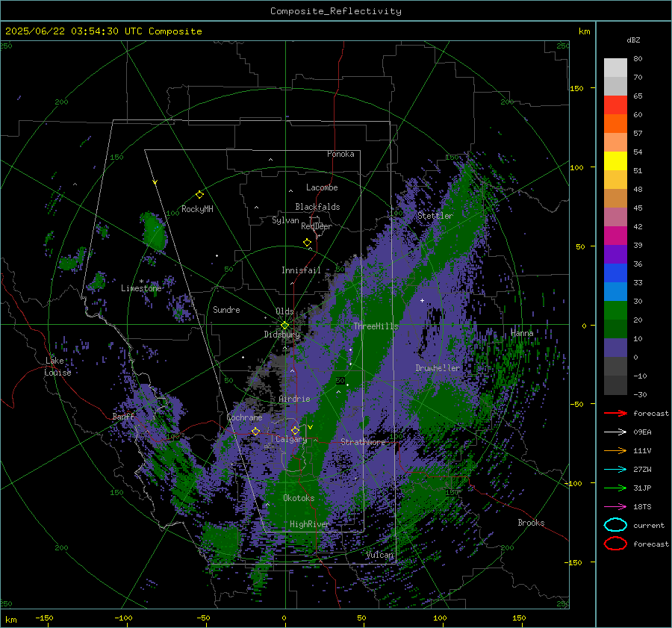Screen dimensions: 672x628
Task: Click the Limestone label
Action: click(x=141, y=288)
